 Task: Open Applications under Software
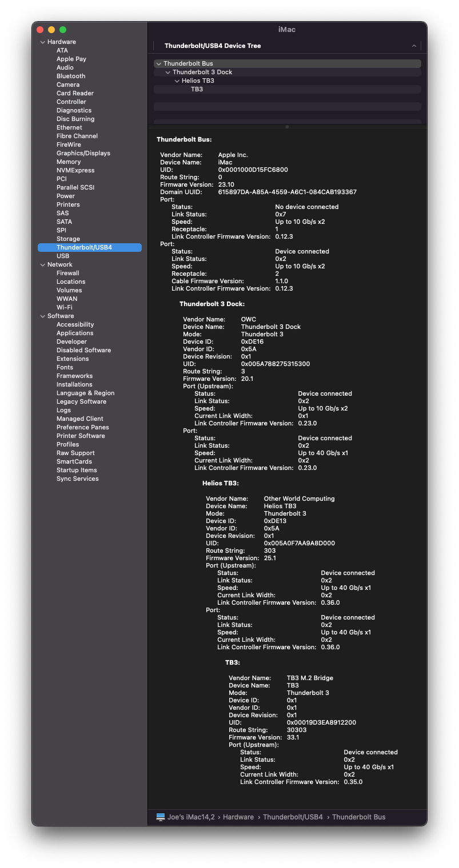pos(75,333)
